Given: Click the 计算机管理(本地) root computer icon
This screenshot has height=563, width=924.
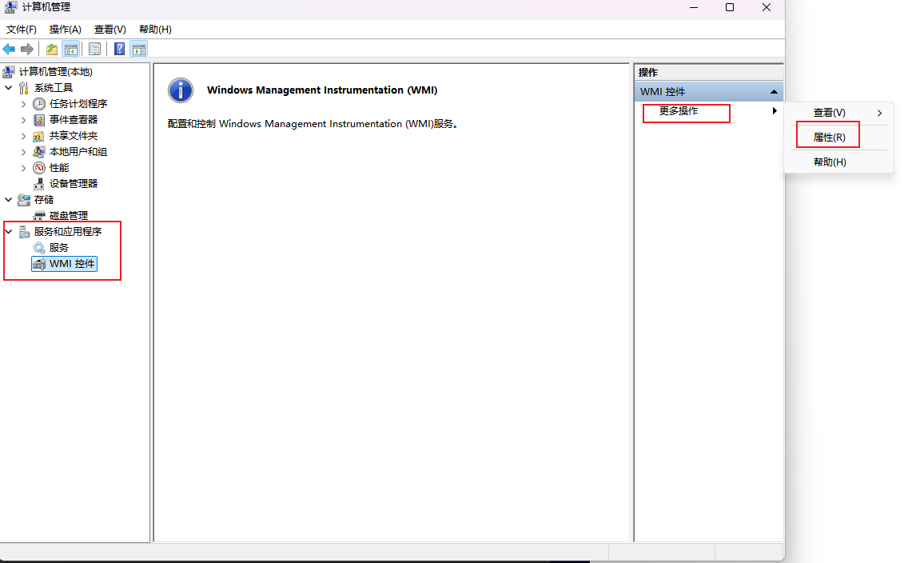Looking at the screenshot, I should point(9,72).
